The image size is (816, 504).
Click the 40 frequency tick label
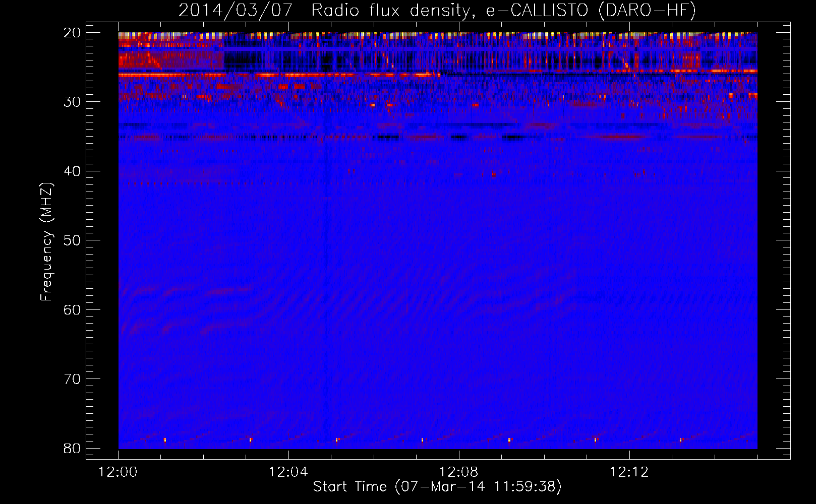pos(73,171)
